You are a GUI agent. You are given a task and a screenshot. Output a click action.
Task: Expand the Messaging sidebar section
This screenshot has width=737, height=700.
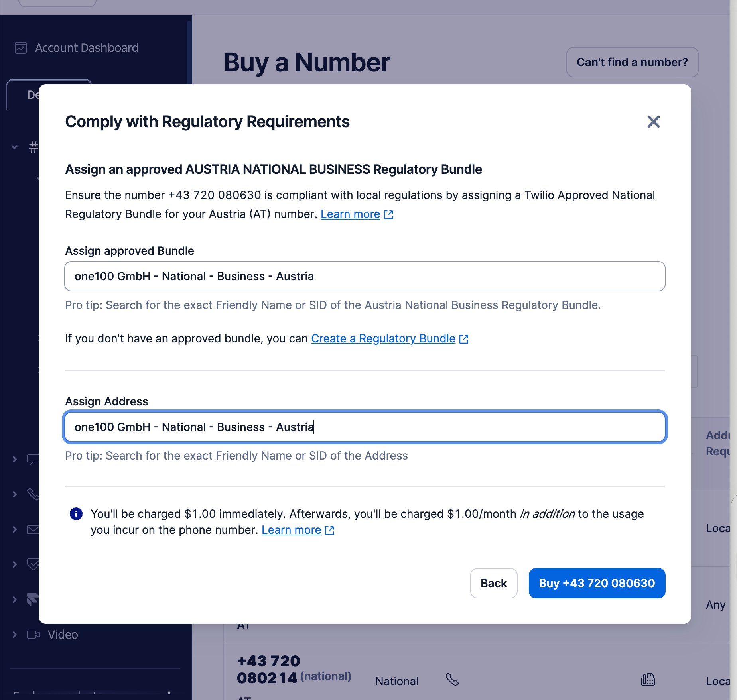coord(14,458)
